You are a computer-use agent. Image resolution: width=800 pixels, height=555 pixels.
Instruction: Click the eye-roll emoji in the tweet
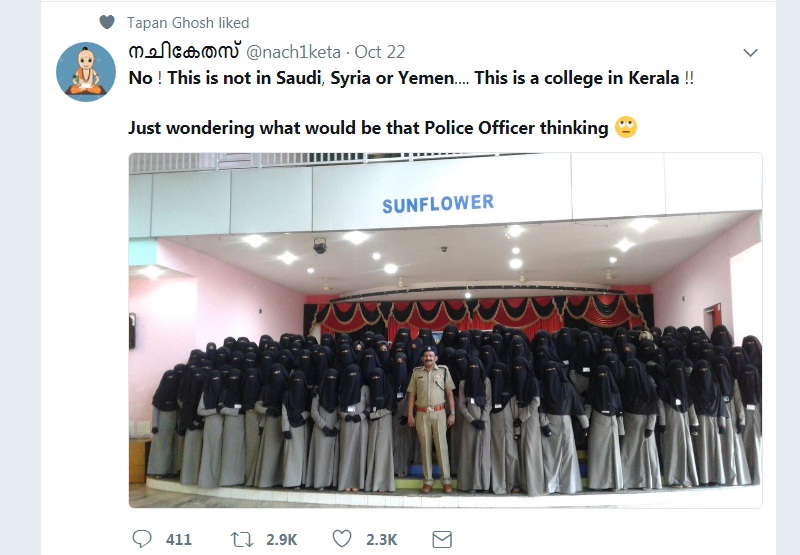[x=626, y=127]
